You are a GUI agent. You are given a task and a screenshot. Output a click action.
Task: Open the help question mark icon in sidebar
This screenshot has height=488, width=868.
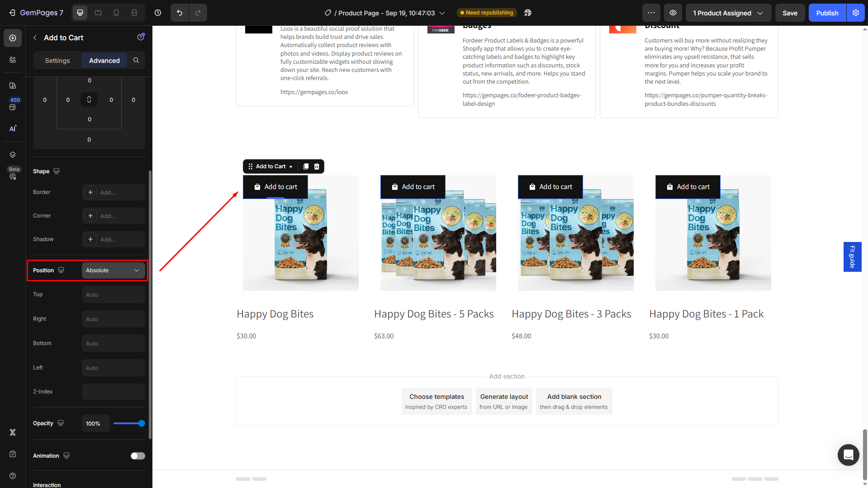pyautogui.click(x=13, y=476)
